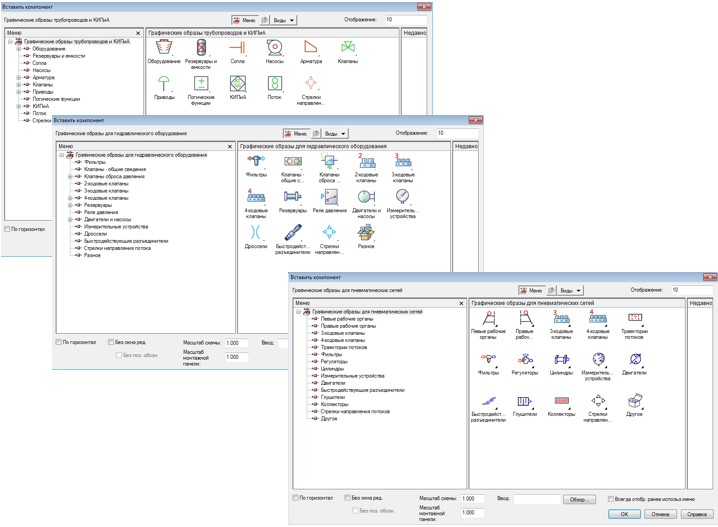Open Коллекторы icon in the pneumatic window
The image size is (718, 527).
pos(561,401)
